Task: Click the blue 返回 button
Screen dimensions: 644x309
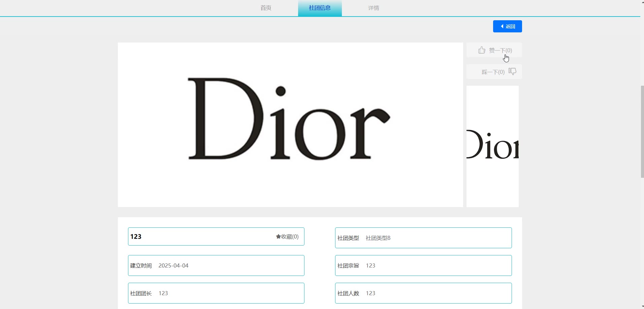Action: [507, 26]
